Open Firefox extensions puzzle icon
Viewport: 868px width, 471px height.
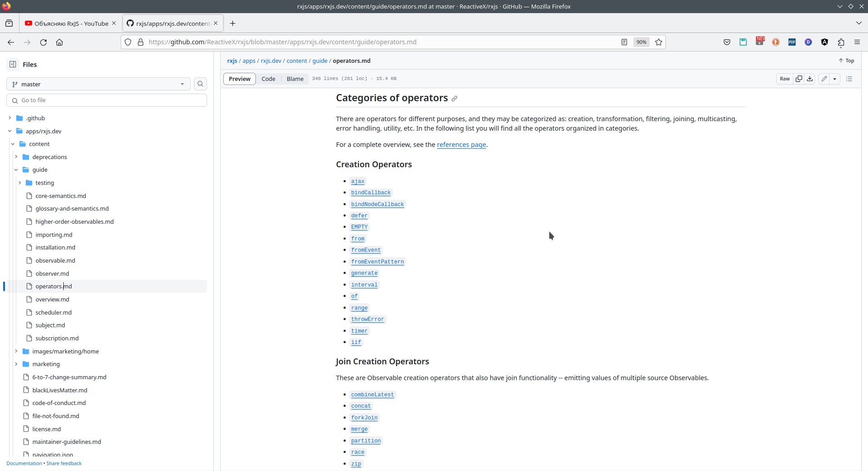(841, 42)
